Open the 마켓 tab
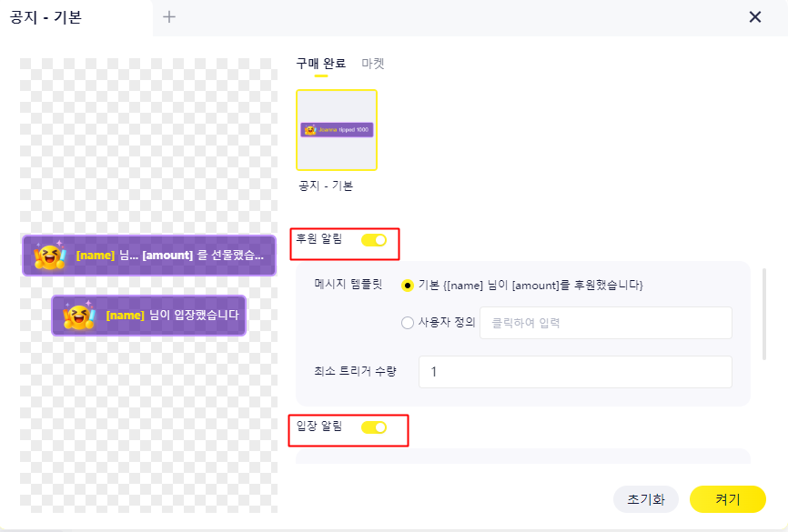The height and width of the screenshot is (532, 788). tap(373, 64)
